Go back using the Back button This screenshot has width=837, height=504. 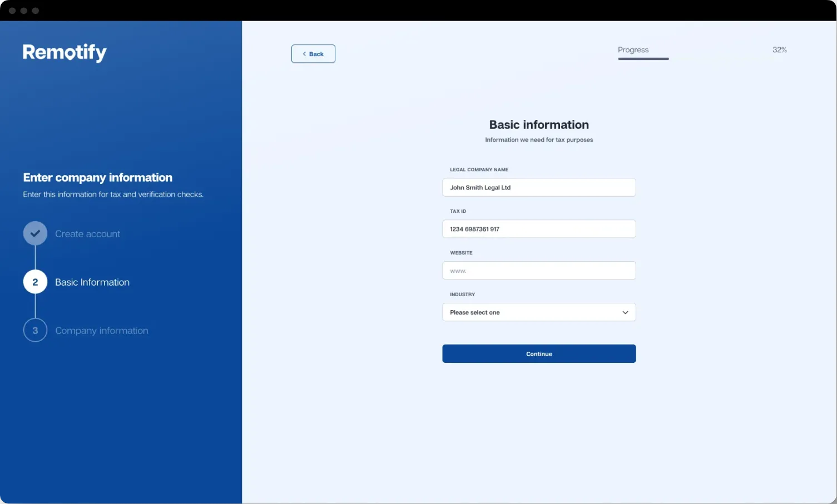(x=313, y=54)
